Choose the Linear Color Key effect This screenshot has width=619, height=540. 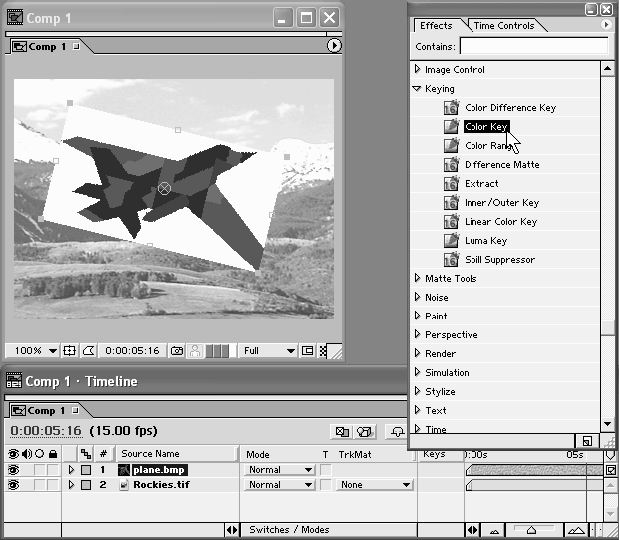pyautogui.click(x=500, y=222)
